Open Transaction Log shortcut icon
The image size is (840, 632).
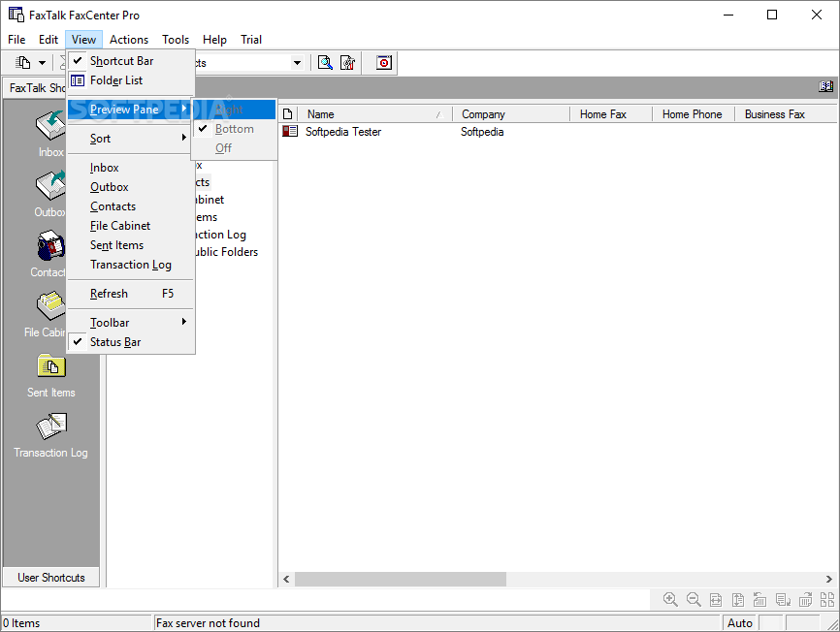50,426
